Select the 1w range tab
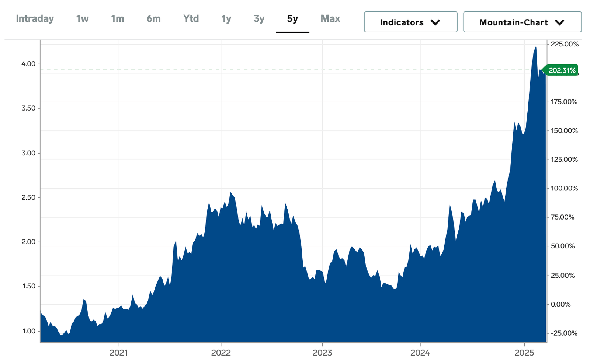 tap(82, 18)
